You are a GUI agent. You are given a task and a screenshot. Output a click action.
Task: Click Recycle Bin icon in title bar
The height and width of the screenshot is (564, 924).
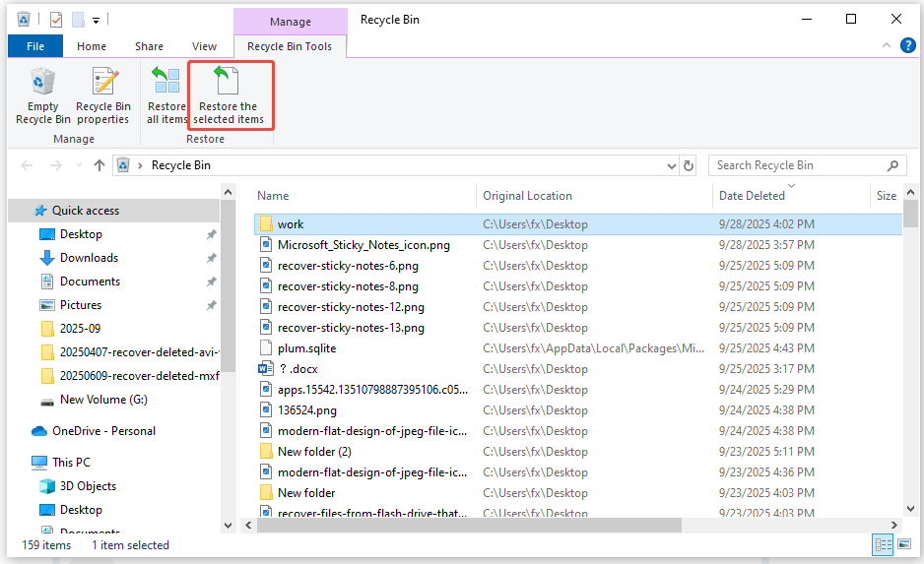tap(24, 20)
